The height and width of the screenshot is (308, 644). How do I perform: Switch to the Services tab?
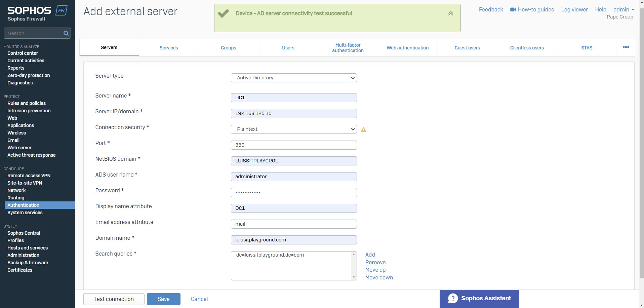click(169, 48)
